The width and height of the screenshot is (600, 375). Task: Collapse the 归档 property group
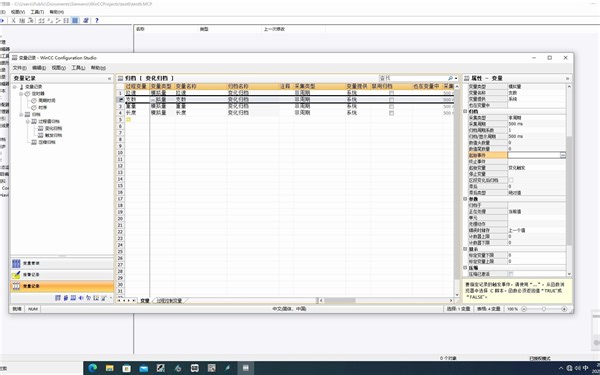coord(466,111)
